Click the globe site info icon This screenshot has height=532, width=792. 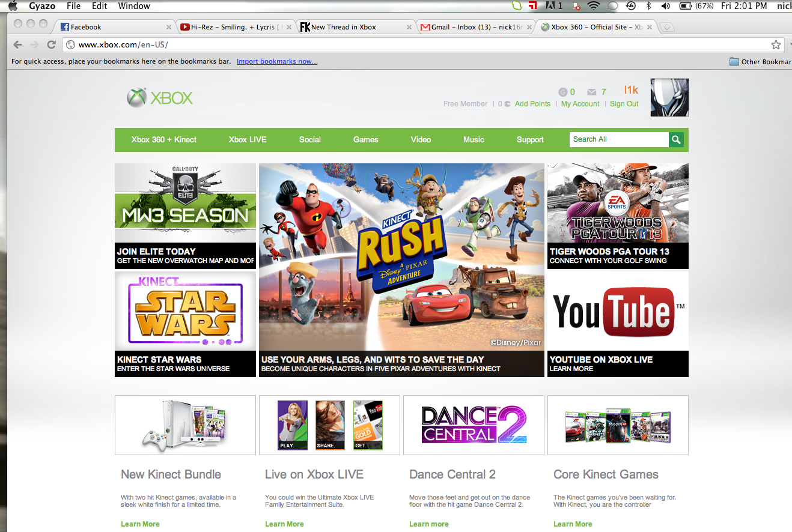(71, 44)
